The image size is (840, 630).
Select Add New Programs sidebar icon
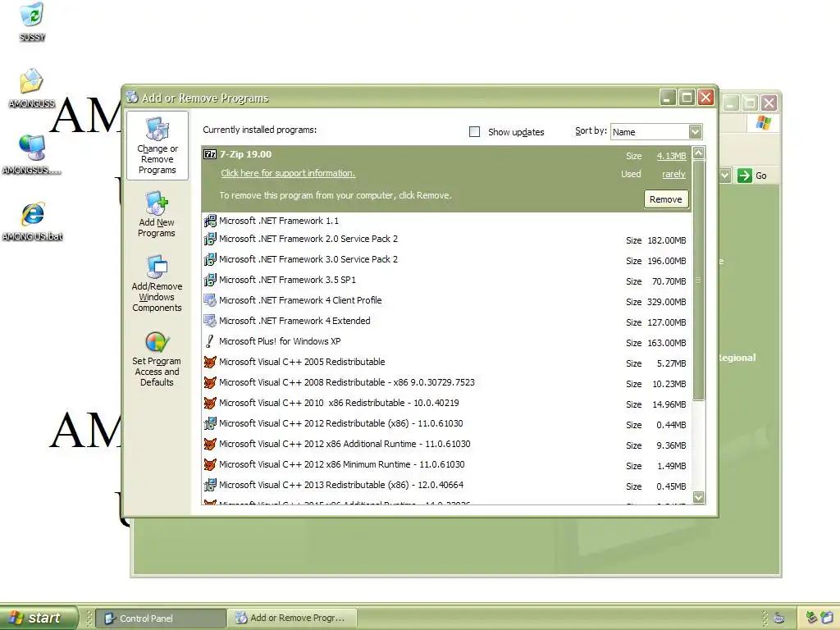click(157, 214)
